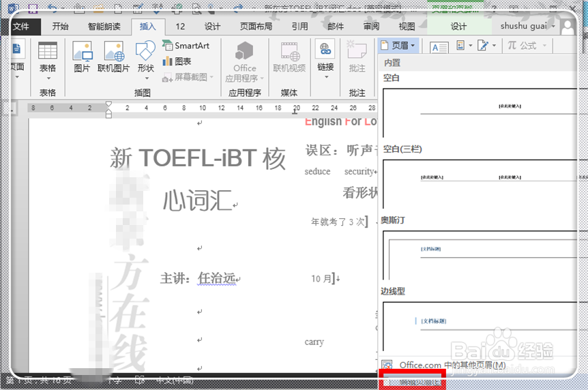The image size is (588, 390).
Task: Open the 页面 pages dropdown
Action: click(17, 60)
